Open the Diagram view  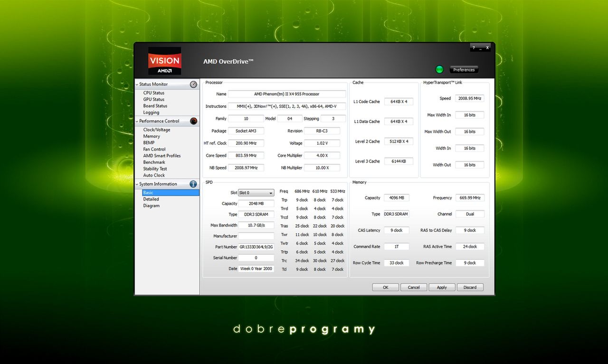[151, 205]
